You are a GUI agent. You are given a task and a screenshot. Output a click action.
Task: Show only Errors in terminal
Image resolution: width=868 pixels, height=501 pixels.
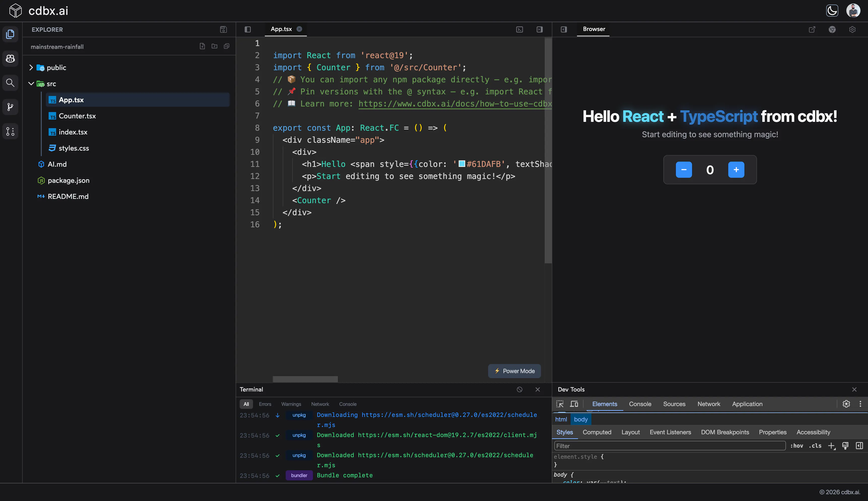tap(265, 404)
